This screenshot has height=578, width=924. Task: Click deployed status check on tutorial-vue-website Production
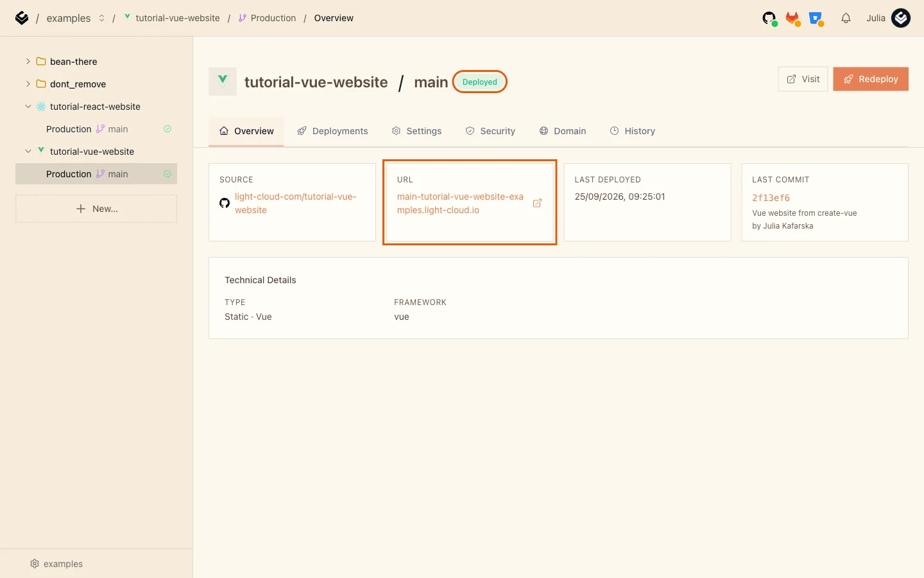[x=167, y=174]
